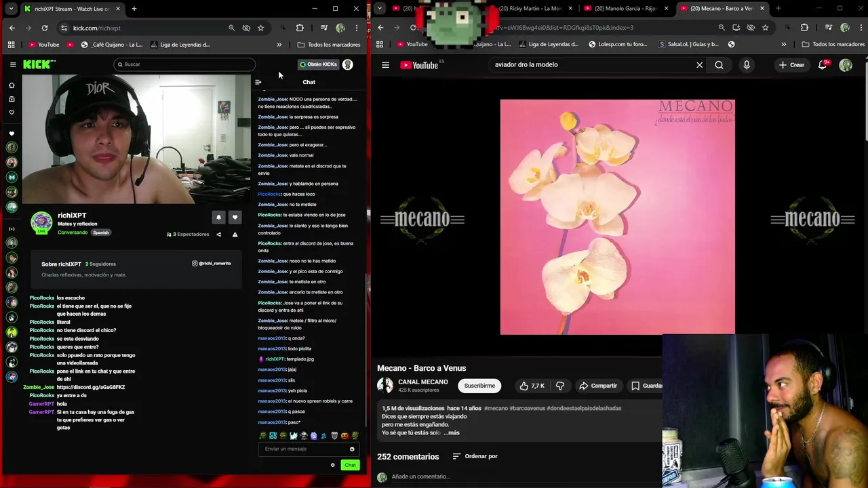868x488 pixels.
Task: Open Chrome apps grid in Kick window
Action: click(12, 45)
